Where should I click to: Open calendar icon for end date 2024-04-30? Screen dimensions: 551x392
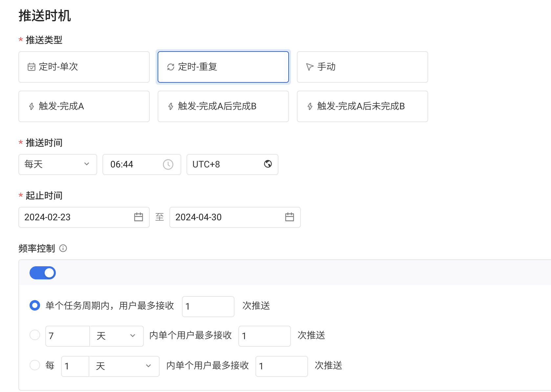point(290,217)
